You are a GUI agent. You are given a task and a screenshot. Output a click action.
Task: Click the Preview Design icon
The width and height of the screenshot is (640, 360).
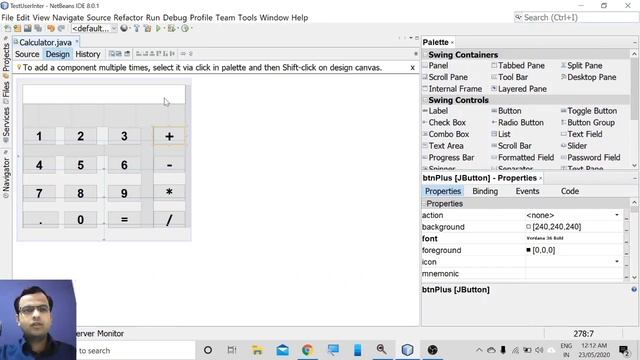point(127,54)
